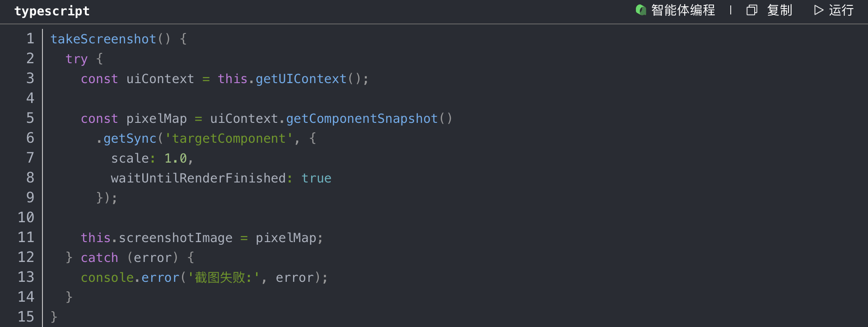Click the takeScreenshot function name
Screen dimensions: 868x327
[103, 39]
